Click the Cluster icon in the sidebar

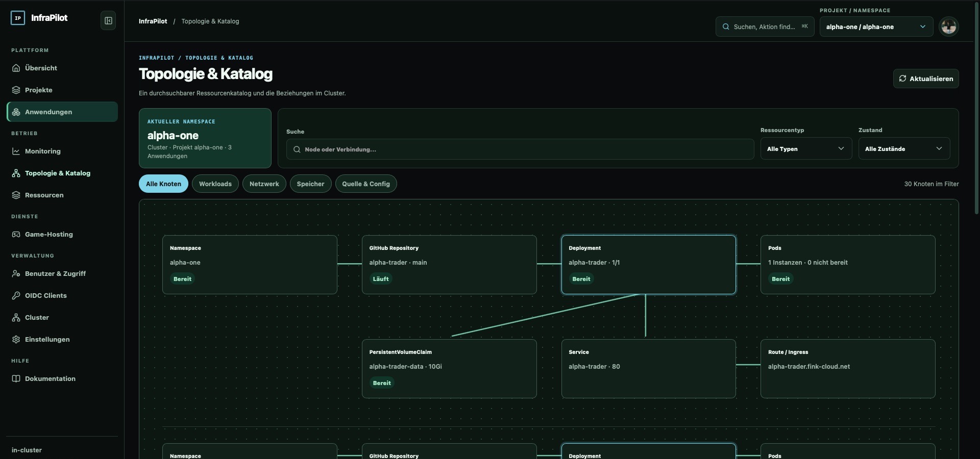16,317
